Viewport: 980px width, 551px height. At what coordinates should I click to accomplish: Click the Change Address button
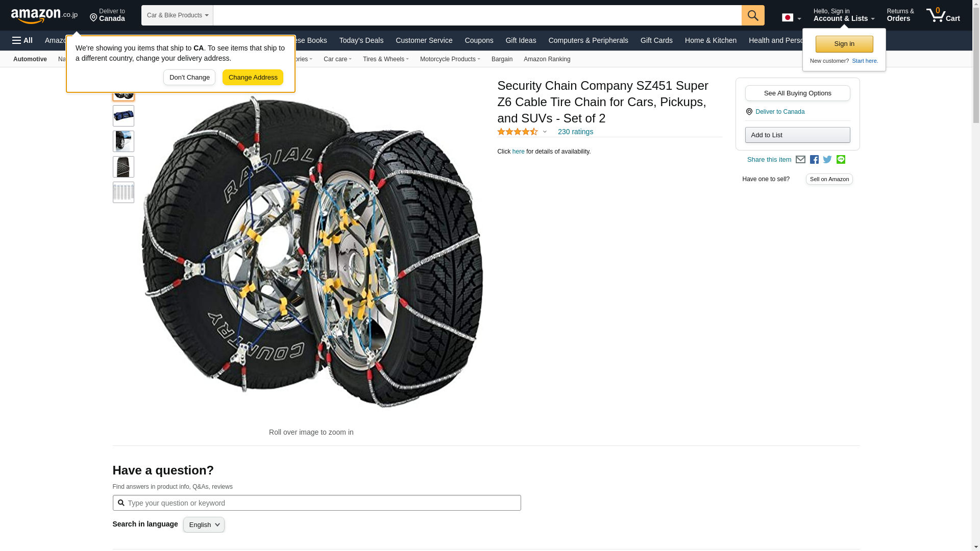(x=253, y=78)
